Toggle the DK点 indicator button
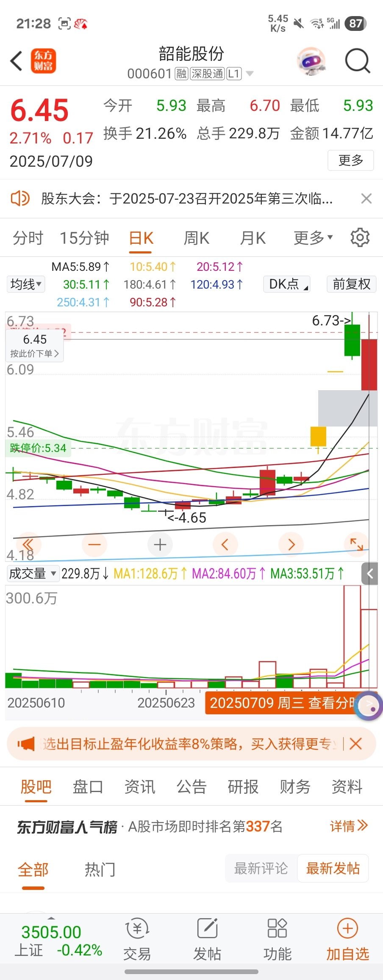 287,284
